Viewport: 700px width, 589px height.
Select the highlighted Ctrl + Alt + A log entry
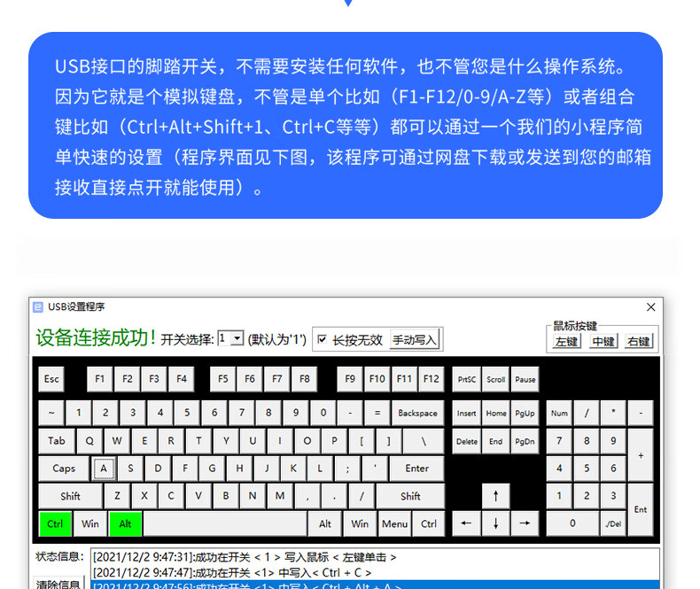(x=372, y=585)
